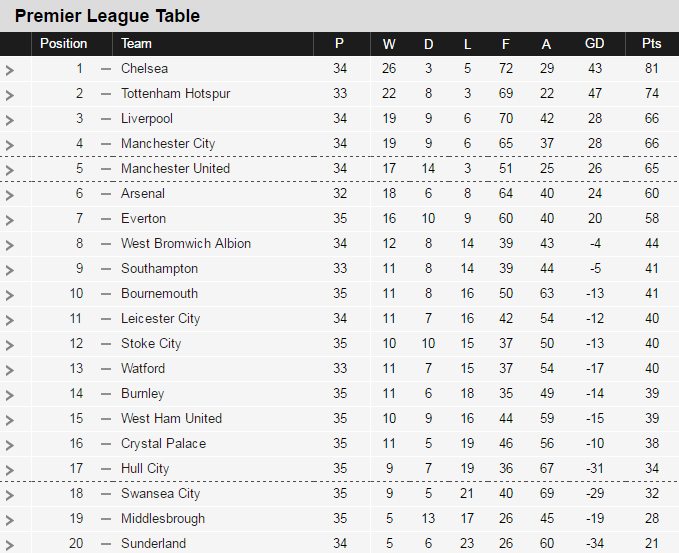Click the movement indicator beside Leicester City
679x553 pixels.
[106, 319]
